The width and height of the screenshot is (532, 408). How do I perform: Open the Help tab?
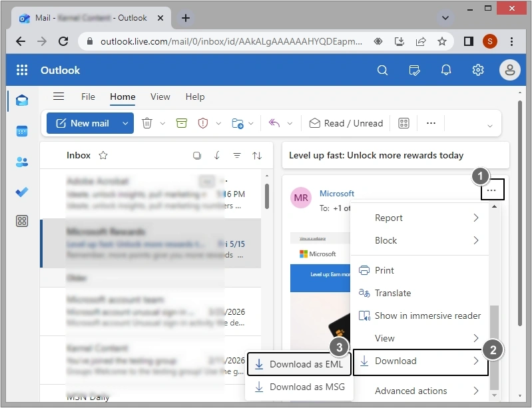pyautogui.click(x=194, y=97)
